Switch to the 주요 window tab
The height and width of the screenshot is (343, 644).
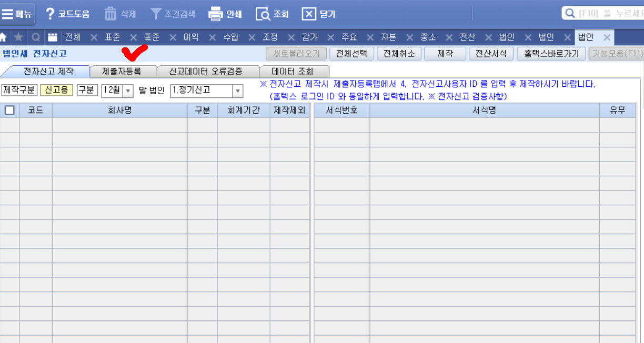(349, 37)
